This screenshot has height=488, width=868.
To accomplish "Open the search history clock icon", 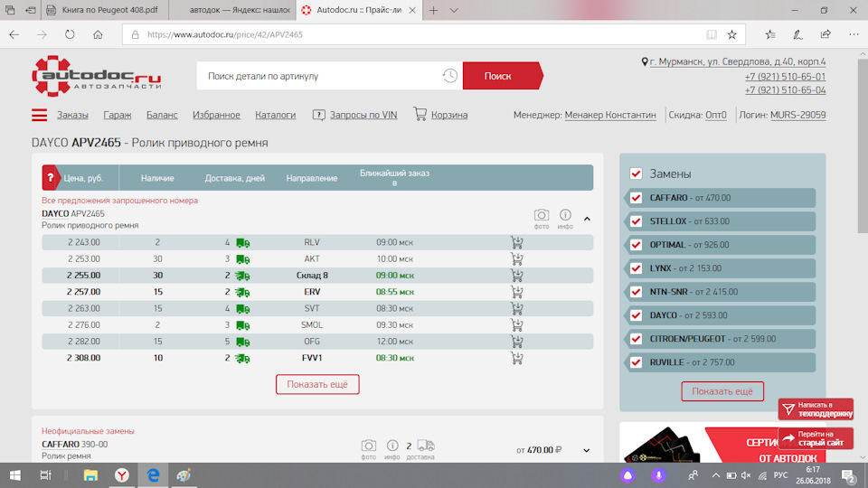I will coord(450,76).
